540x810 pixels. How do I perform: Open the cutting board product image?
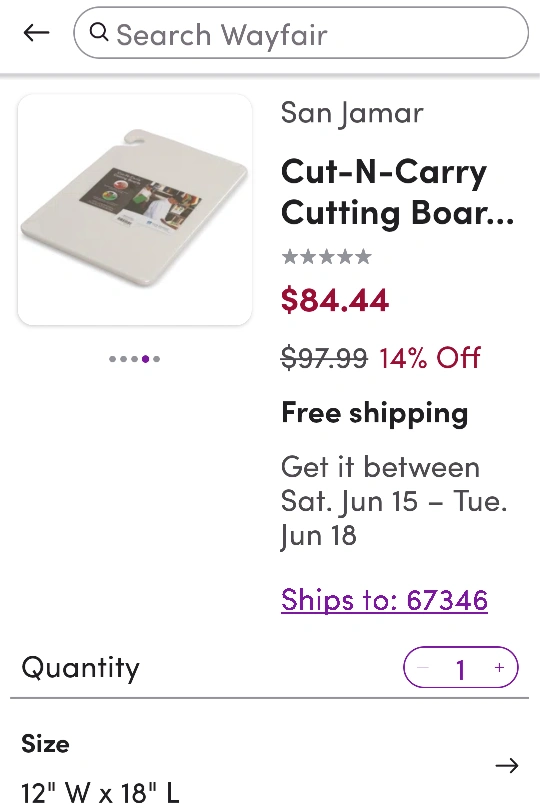pyautogui.click(x=135, y=210)
